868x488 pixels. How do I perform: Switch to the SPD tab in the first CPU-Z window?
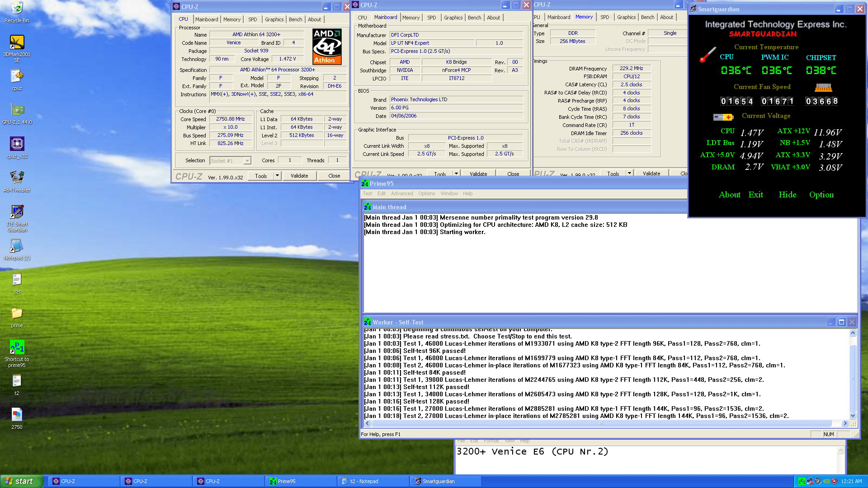click(x=252, y=19)
